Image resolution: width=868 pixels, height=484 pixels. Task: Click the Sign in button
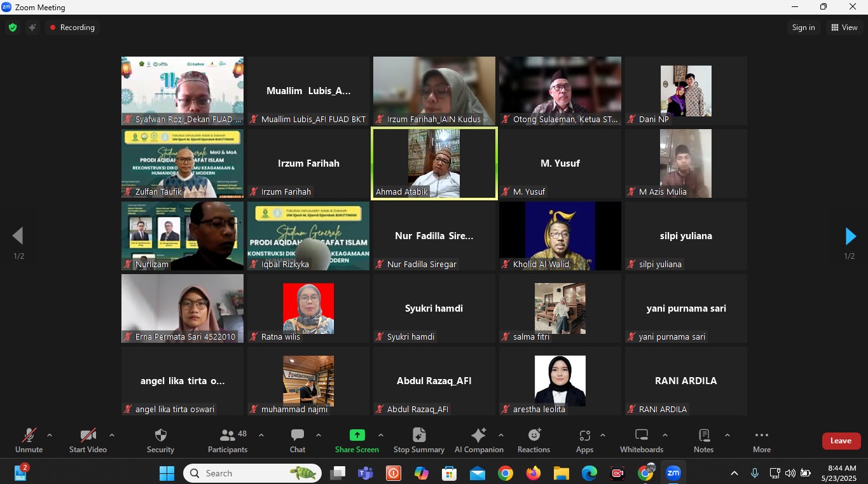pos(803,27)
